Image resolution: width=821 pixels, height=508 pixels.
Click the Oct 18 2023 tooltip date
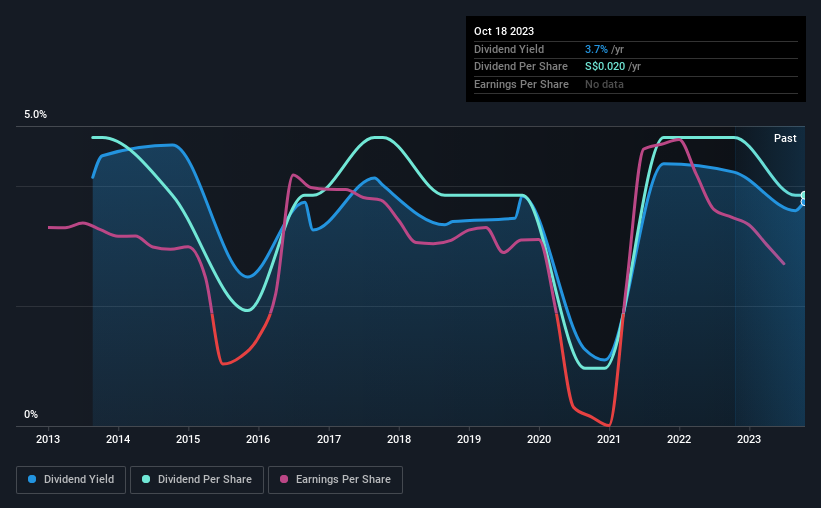504,31
